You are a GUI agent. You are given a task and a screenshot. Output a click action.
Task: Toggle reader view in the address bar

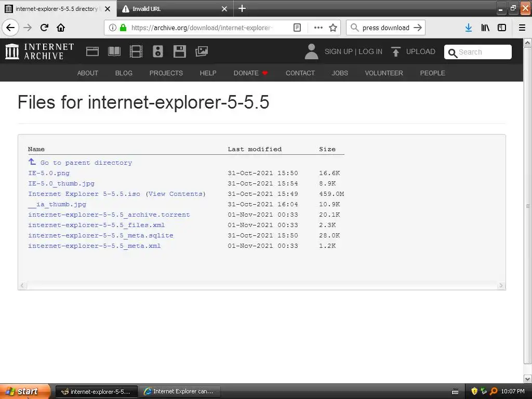point(297,28)
